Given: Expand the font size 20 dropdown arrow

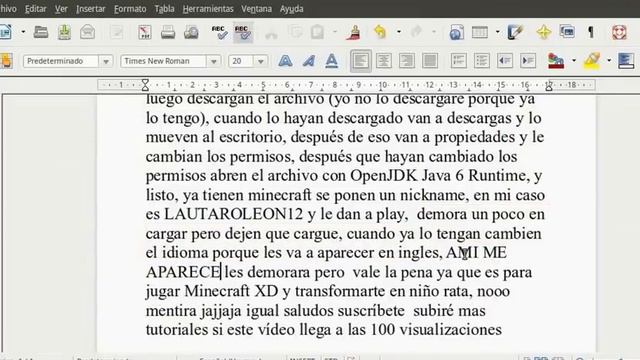Looking at the screenshot, I should coord(260,62).
